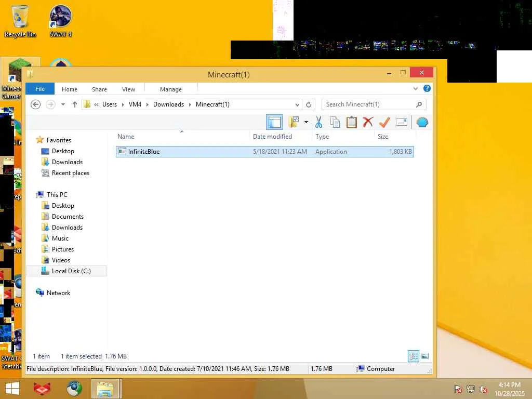This screenshot has height=399, width=532.
Task: Open recent locations dropdown arrow
Action: pos(63,104)
